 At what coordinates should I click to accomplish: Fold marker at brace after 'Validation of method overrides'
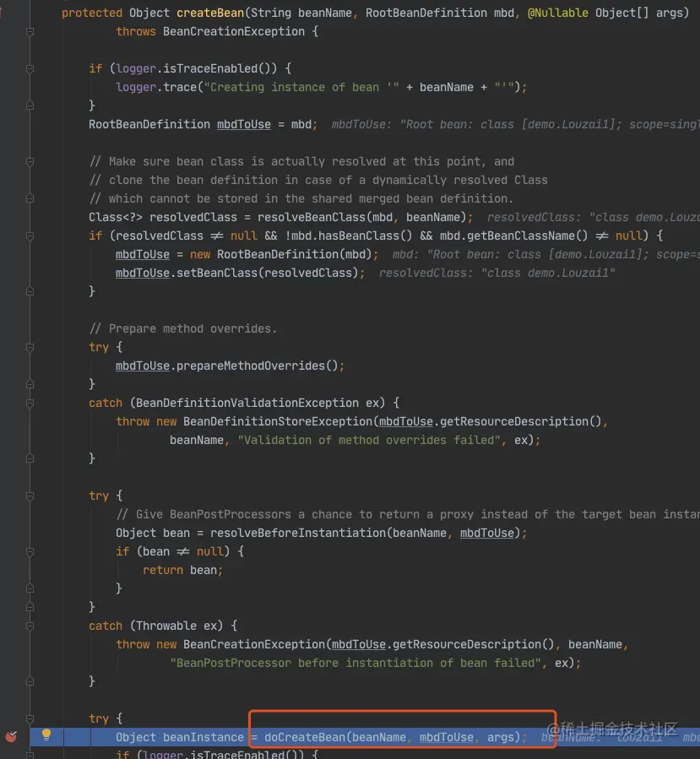(x=30, y=458)
